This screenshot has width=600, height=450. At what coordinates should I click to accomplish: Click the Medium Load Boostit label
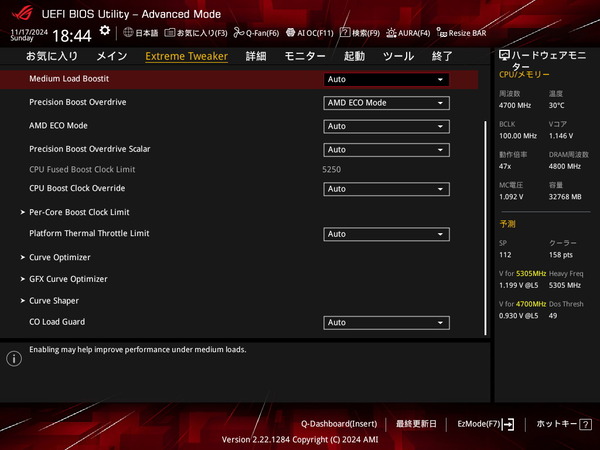(69, 79)
